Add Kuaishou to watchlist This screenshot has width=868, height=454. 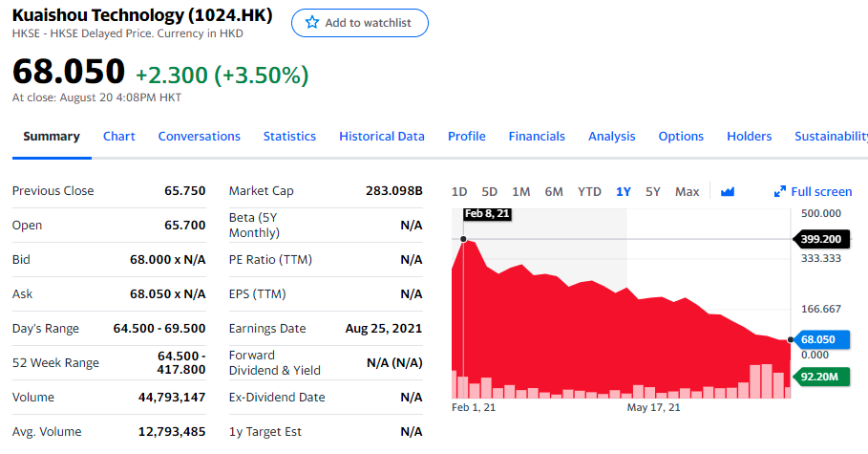(360, 23)
